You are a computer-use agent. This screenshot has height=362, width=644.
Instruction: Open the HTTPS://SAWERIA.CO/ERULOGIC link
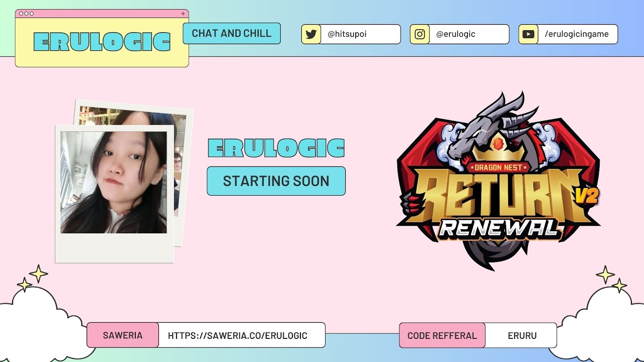coord(237,335)
